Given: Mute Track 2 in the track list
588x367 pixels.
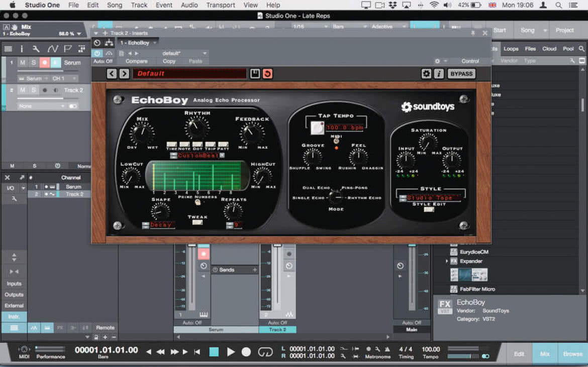Looking at the screenshot, I should 23,90.
